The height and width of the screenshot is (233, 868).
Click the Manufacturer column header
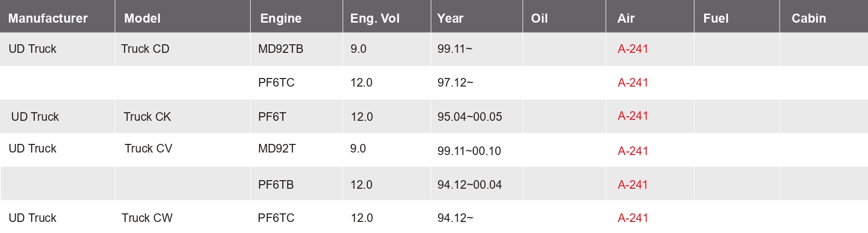coord(48,19)
